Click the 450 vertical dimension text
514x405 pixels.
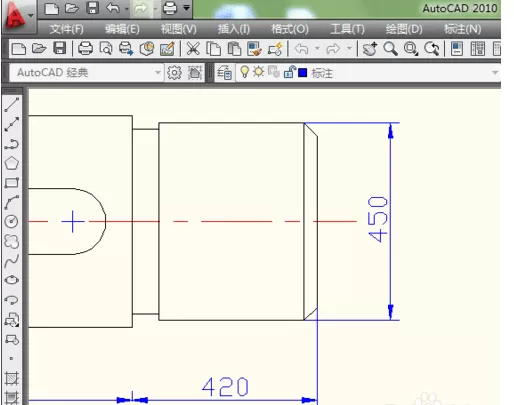coord(378,219)
